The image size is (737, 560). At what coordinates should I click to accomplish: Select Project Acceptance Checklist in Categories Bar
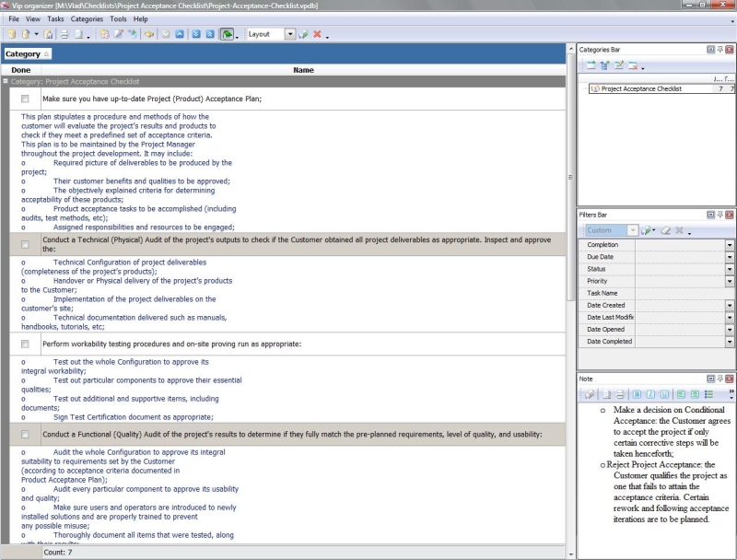pyautogui.click(x=641, y=89)
